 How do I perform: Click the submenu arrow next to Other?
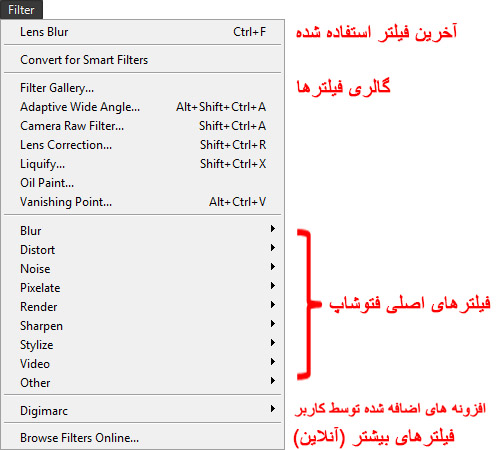[x=273, y=380]
